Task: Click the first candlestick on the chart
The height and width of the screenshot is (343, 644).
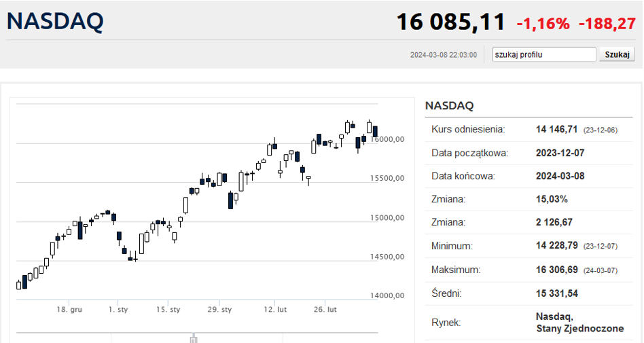Action: tap(18, 285)
